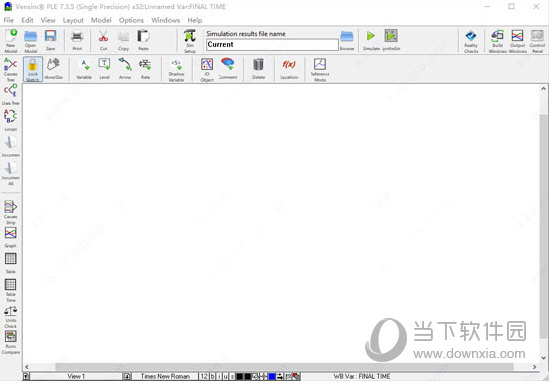Select the Reference Mode tool
Image resolution: width=550 pixels, height=383 pixels.
pos(320,69)
